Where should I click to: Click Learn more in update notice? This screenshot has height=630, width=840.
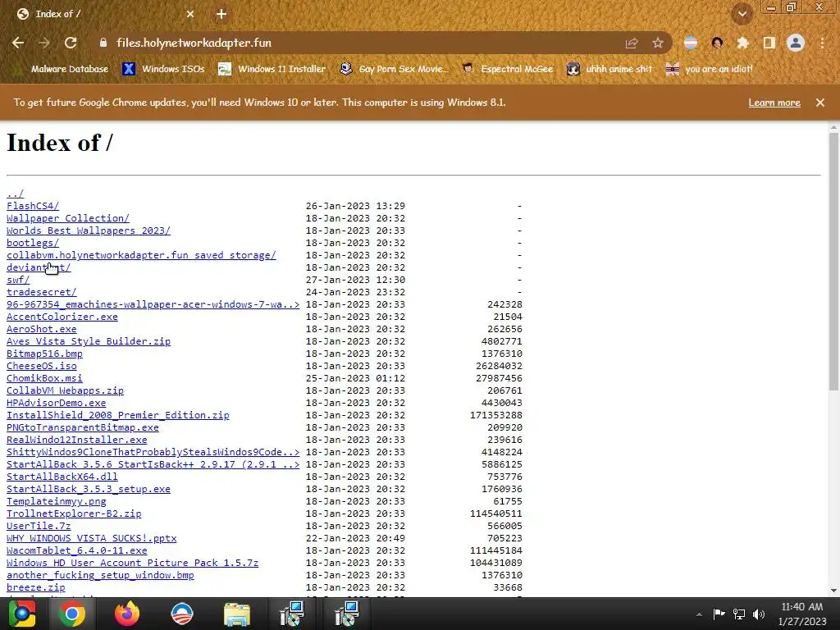point(774,103)
